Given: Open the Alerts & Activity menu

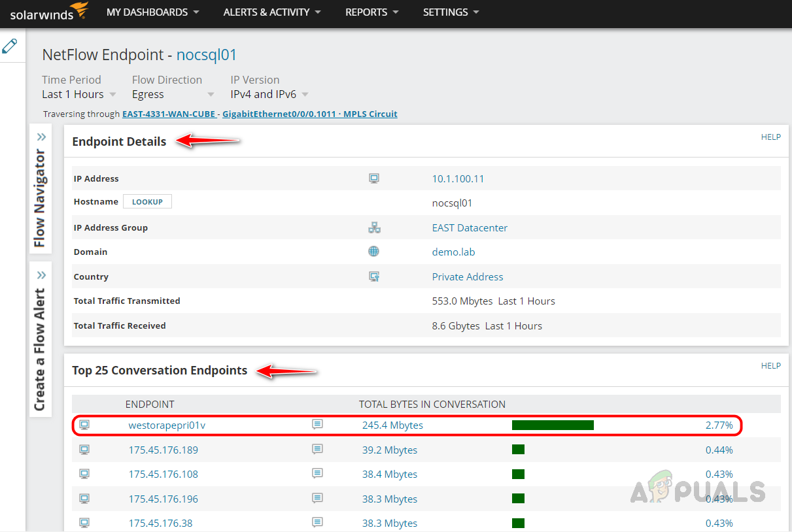Looking at the screenshot, I should point(272,12).
